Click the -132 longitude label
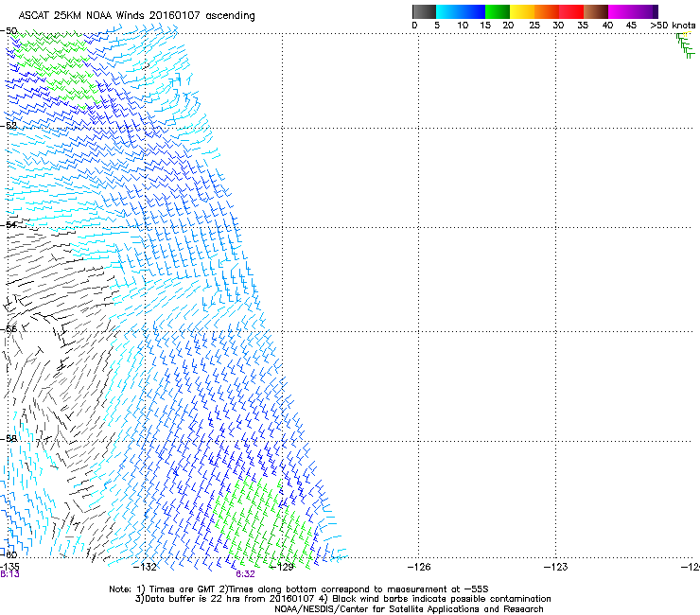This screenshot has height=615, width=700. point(145,567)
